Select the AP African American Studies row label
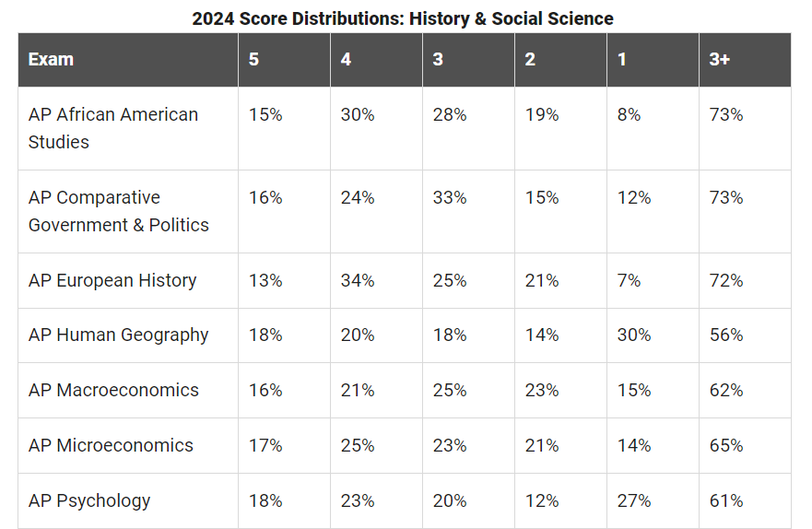The width and height of the screenshot is (812, 529). [112, 128]
